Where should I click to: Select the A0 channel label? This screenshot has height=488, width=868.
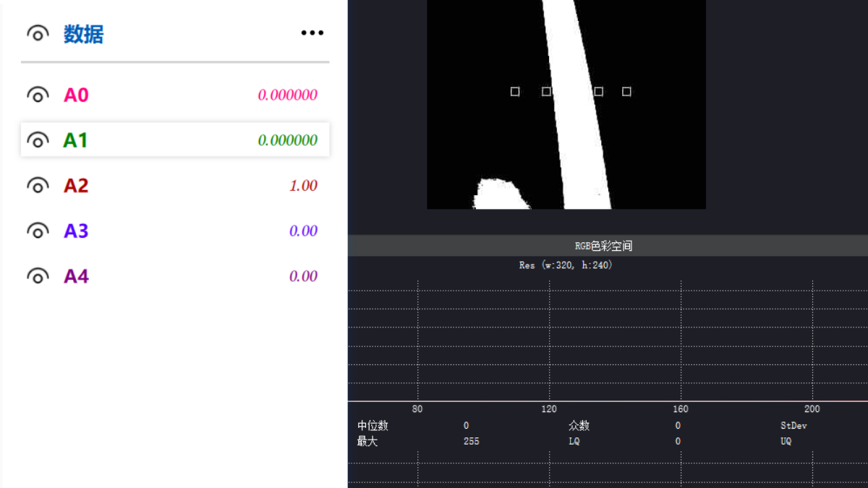click(76, 95)
